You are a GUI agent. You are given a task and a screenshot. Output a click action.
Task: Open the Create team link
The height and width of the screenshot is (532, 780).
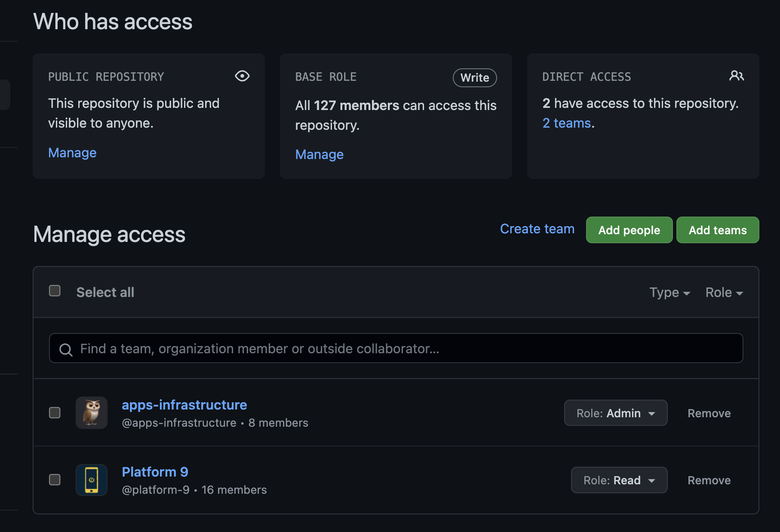[537, 229]
